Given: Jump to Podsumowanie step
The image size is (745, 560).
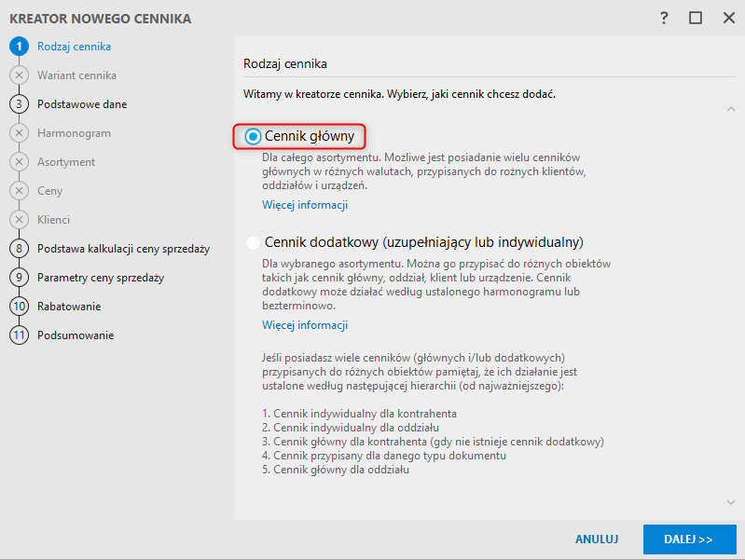Looking at the screenshot, I should pyautogui.click(x=76, y=335).
